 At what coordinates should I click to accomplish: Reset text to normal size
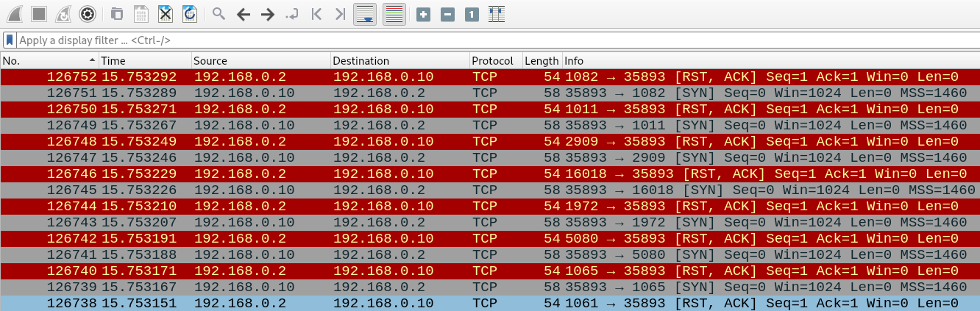click(472, 14)
